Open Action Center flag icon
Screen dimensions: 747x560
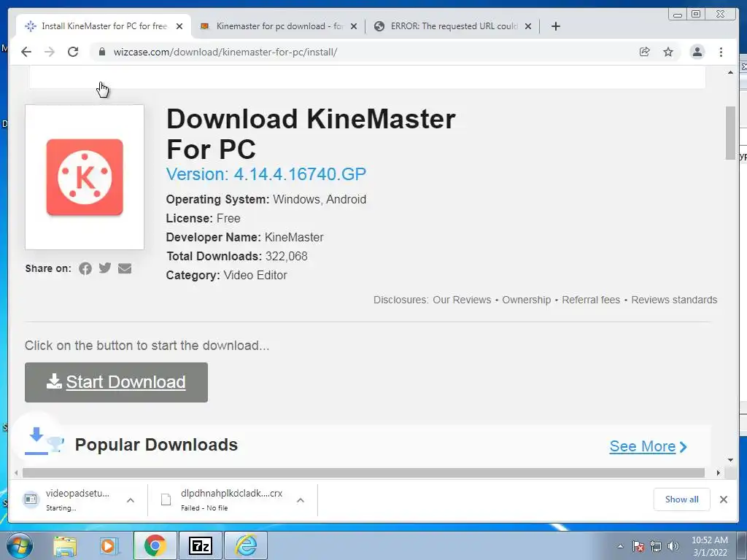point(638,546)
